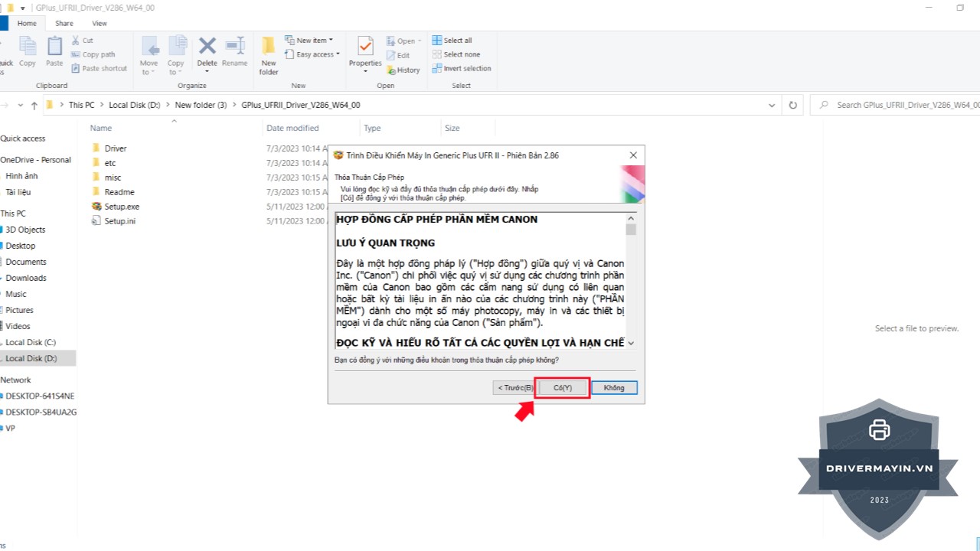Expand the Easy access dropdown
The height and width of the screenshot is (551, 980).
pos(315,54)
